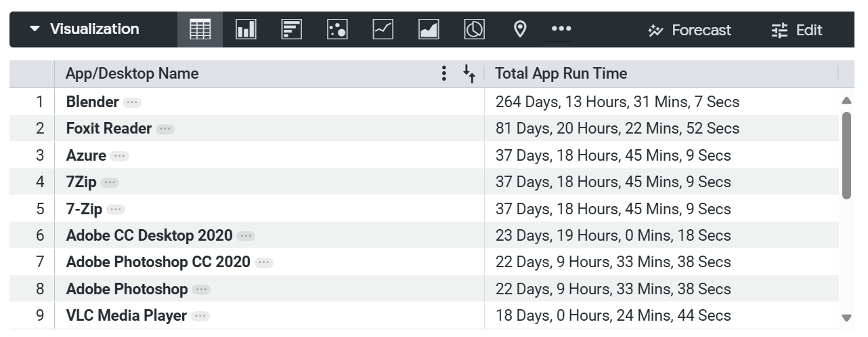Choose the scatterplot visualization icon
The image size is (868, 337).
pyautogui.click(x=337, y=30)
